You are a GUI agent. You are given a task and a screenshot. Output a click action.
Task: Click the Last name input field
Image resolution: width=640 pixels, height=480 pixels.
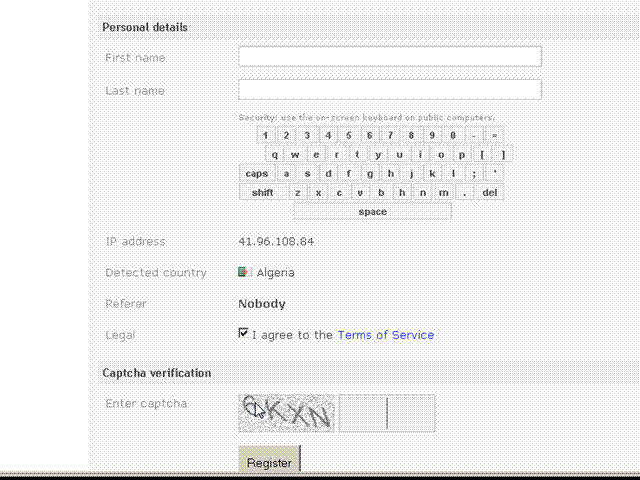coord(390,89)
